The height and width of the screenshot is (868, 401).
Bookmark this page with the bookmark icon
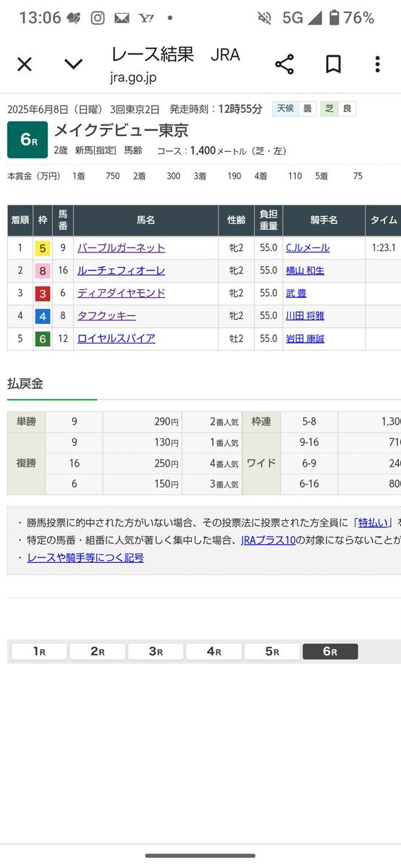(x=333, y=64)
